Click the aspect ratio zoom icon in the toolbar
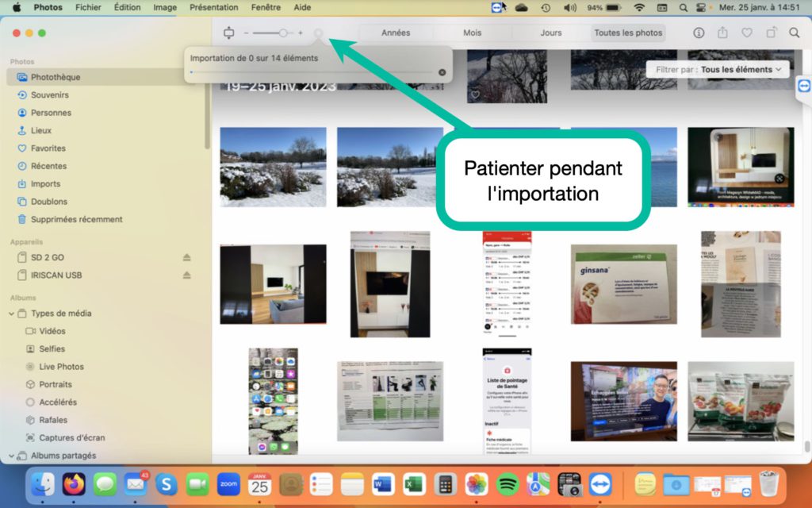Image resolution: width=812 pixels, height=508 pixels. [x=229, y=33]
